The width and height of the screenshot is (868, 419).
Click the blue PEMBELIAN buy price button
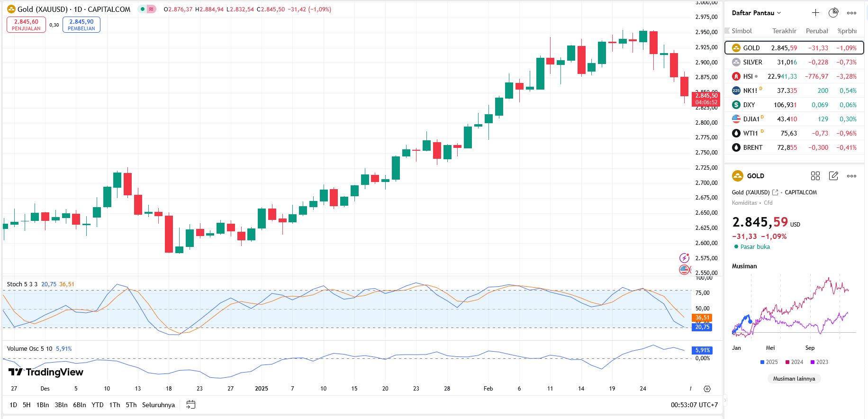[81, 25]
